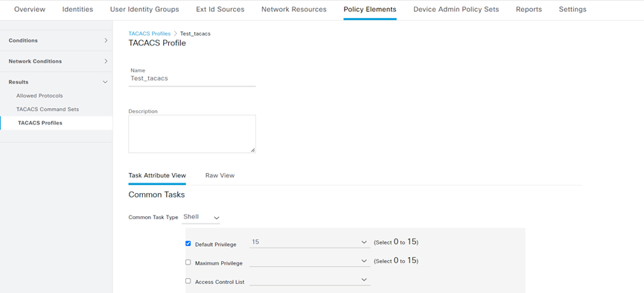Check the Maximum Privilege checkbox

pos(188,262)
